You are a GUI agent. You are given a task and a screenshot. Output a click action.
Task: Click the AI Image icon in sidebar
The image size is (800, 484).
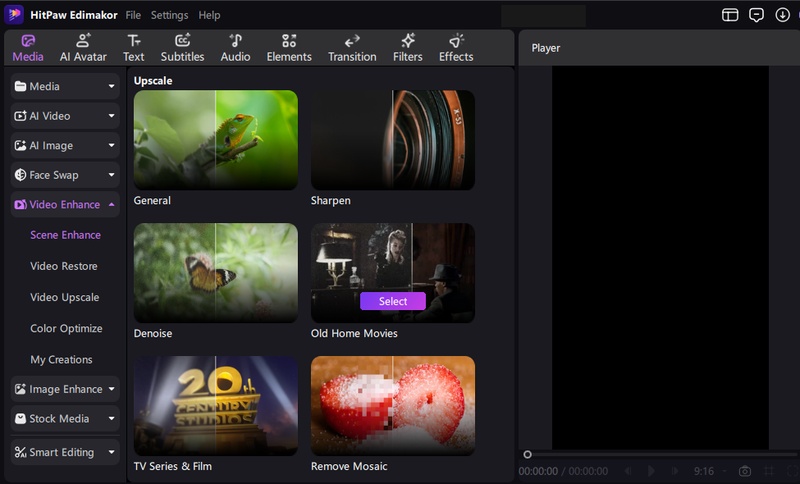click(x=20, y=145)
